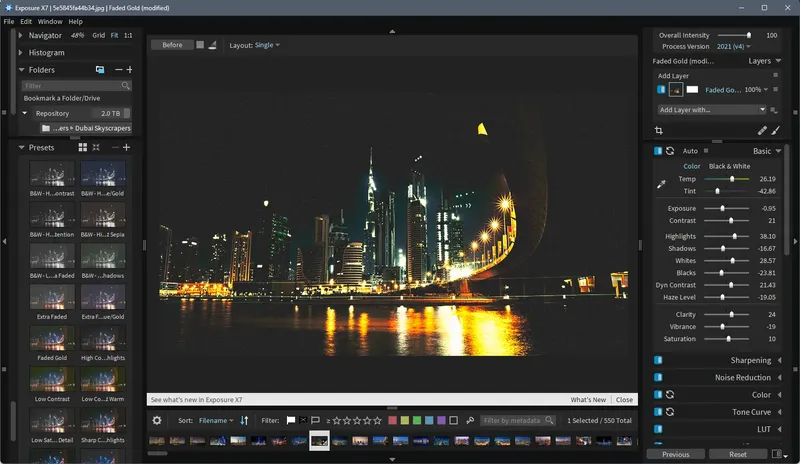
Task: Open the Add Layer with dropdown
Action: tap(711, 109)
